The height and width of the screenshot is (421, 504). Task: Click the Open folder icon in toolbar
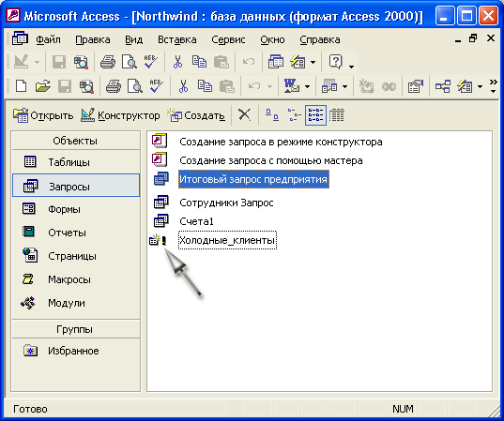[43, 86]
